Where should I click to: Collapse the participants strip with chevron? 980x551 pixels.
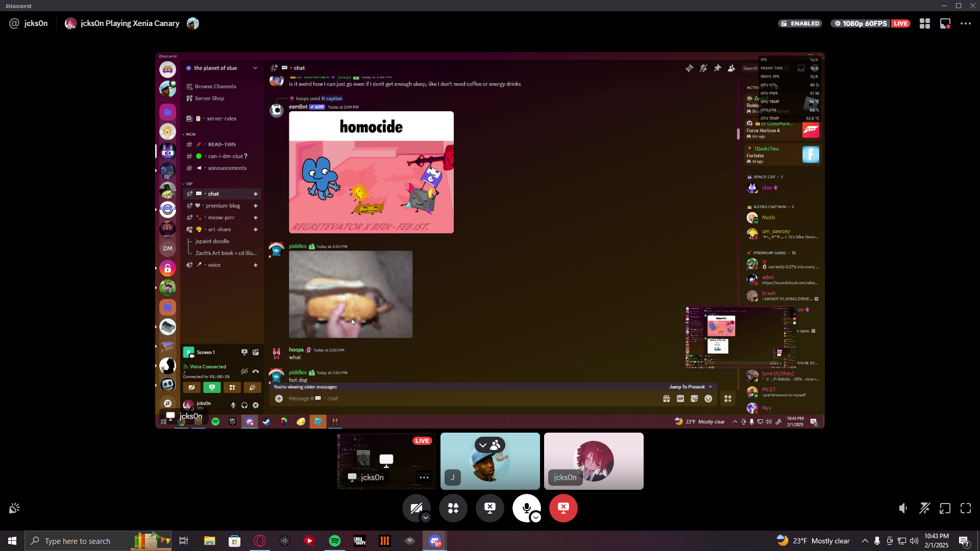pos(482,445)
